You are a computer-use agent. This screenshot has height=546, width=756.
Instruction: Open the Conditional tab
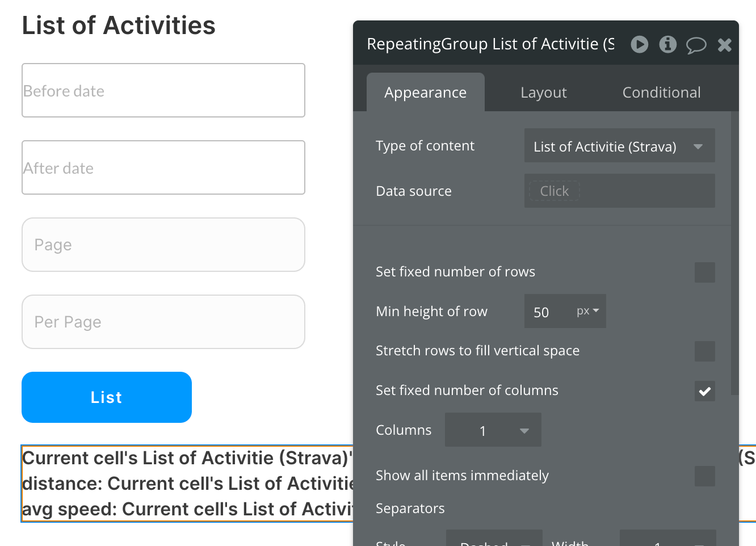click(x=661, y=93)
